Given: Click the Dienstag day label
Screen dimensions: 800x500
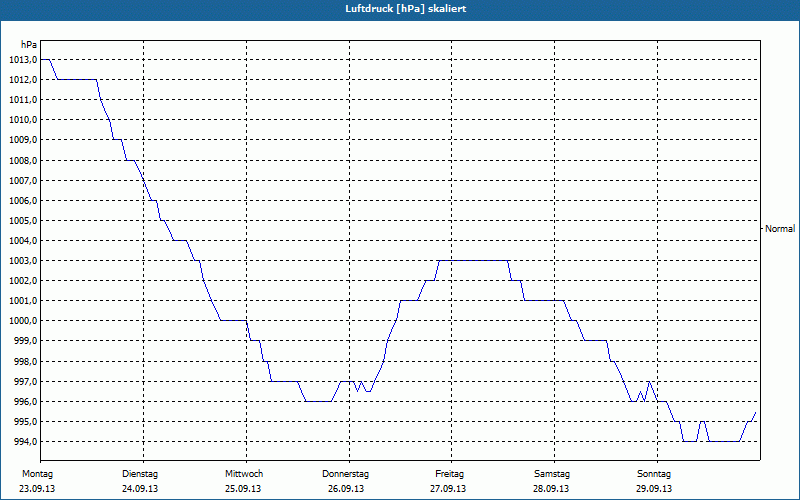Looking at the screenshot, I should click(140, 474).
